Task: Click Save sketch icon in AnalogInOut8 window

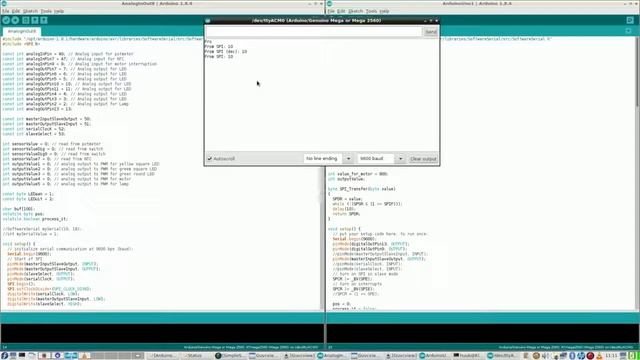Action: click(x=44, y=20)
